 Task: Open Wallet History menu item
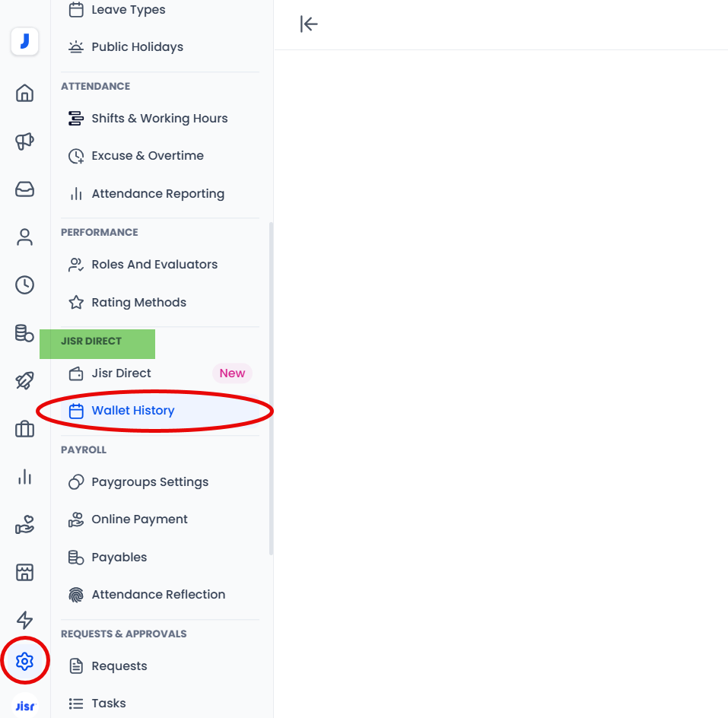point(133,411)
